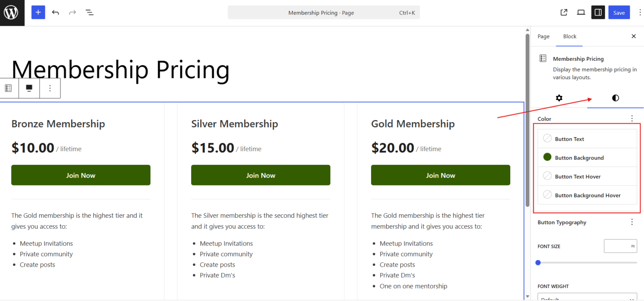Switch to the Block tab
This screenshot has width=644, height=301.
tap(570, 36)
